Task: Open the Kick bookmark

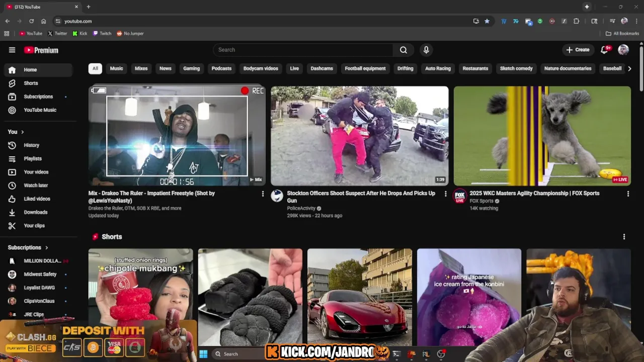Action: pyautogui.click(x=80, y=34)
